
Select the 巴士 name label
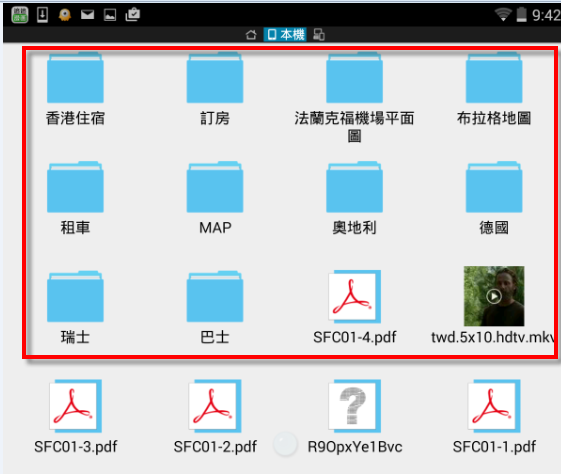[215, 337]
